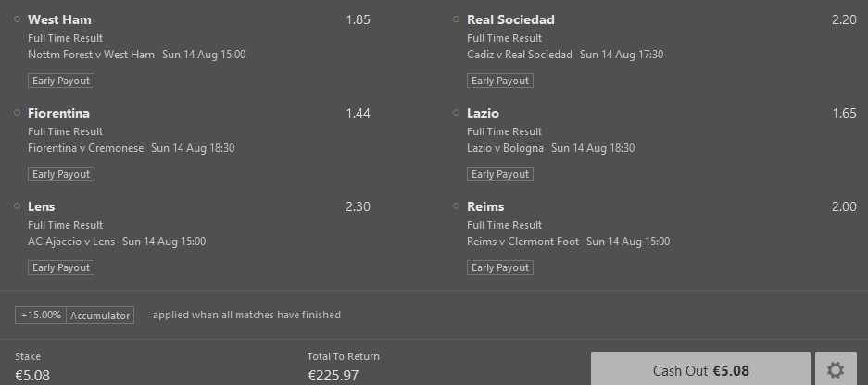Open cash out settings gear icon
Viewport: 868px width, 385px height.
836,369
